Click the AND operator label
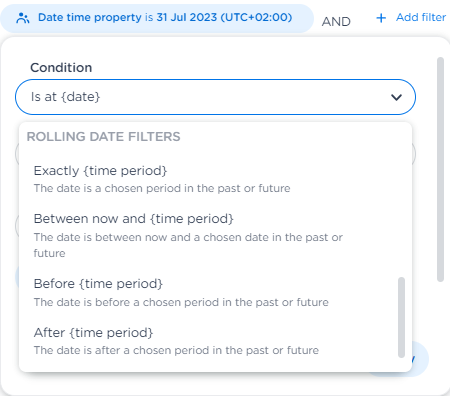 pos(336,22)
